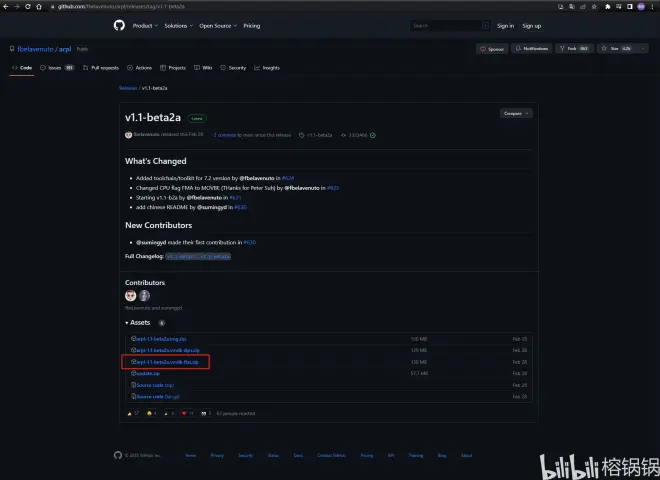Click the eyes reaction
The width and height of the screenshot is (660, 480).
(206, 413)
